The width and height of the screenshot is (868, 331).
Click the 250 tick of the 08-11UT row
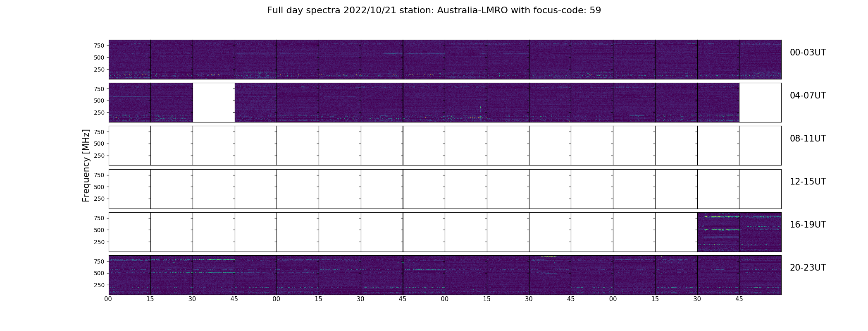click(99, 156)
